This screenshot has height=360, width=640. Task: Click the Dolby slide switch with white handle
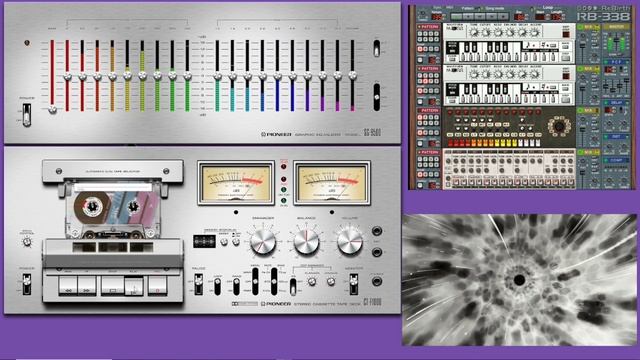pos(293,286)
